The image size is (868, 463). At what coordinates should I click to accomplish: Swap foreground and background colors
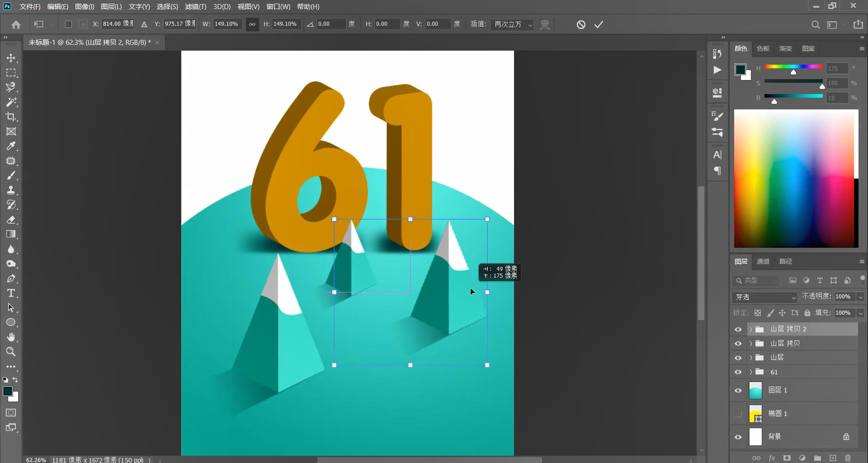pyautogui.click(x=15, y=380)
